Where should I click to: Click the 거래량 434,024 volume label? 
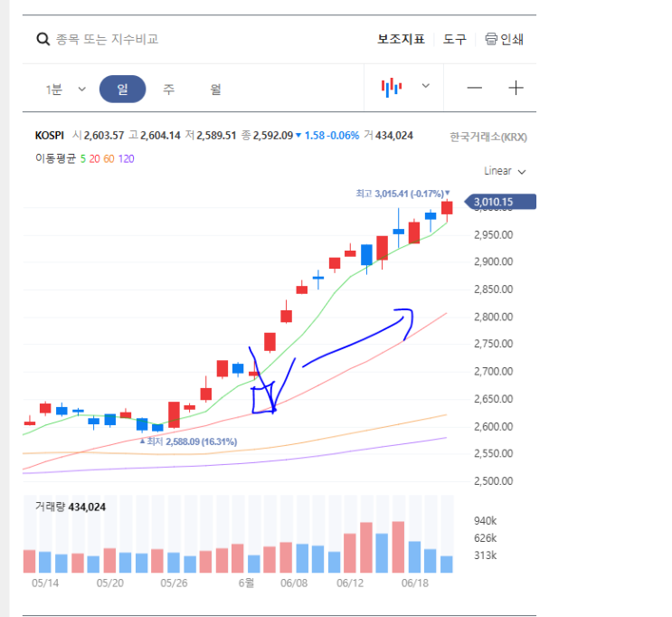[71, 508]
